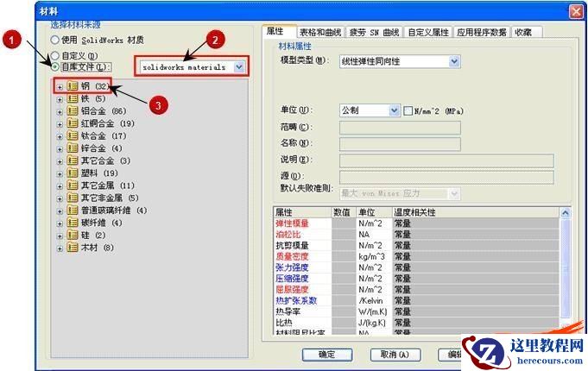Expand the 木材 (8) tree node

pyautogui.click(x=60, y=248)
